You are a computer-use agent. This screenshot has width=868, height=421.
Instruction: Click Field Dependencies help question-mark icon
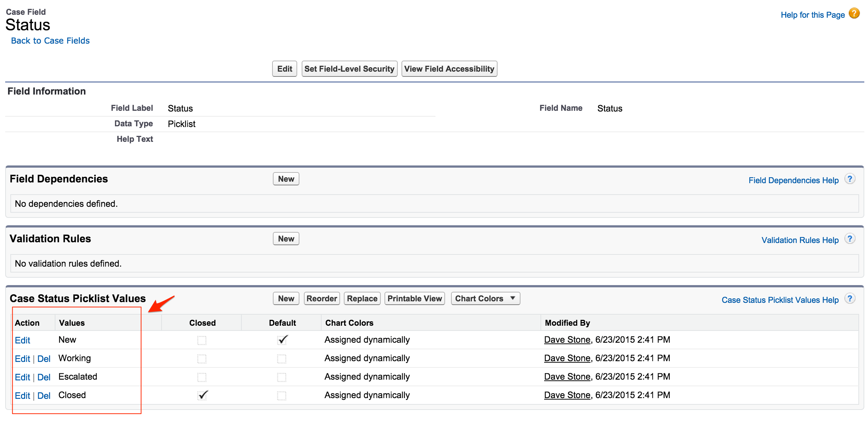click(x=850, y=179)
